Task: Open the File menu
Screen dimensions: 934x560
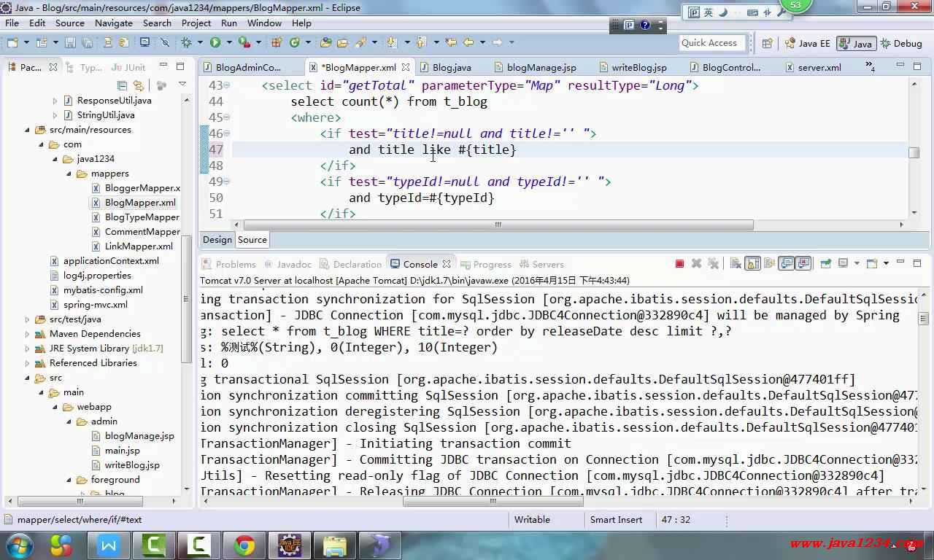Action: (12, 23)
